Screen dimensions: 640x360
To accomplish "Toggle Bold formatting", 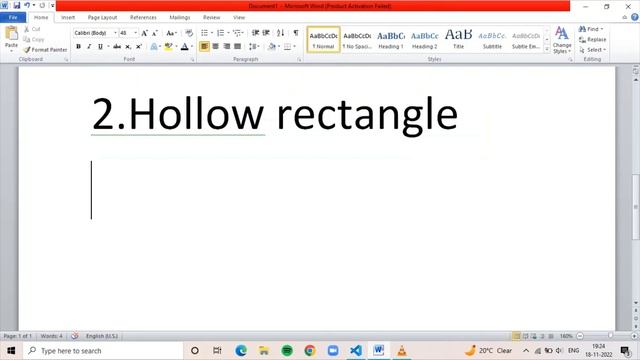I will pyautogui.click(x=78, y=47).
